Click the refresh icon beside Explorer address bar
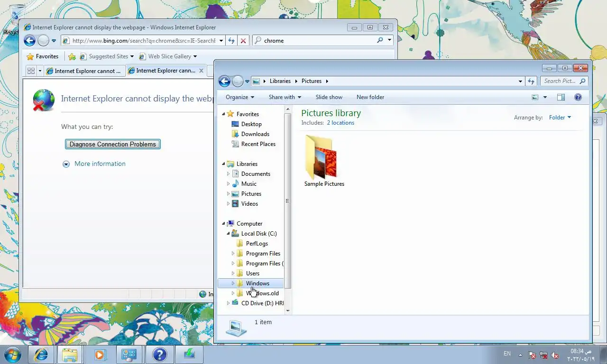The image size is (607, 364). 532,81
